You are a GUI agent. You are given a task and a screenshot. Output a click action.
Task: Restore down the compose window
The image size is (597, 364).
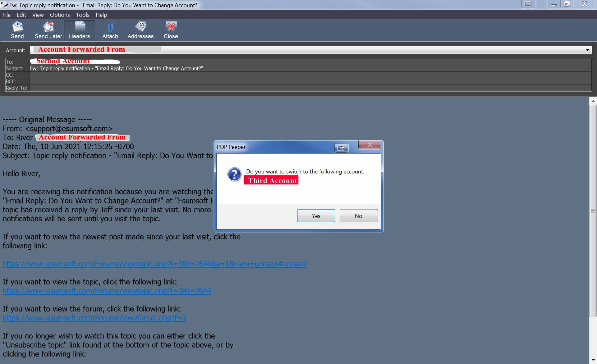point(567,4)
